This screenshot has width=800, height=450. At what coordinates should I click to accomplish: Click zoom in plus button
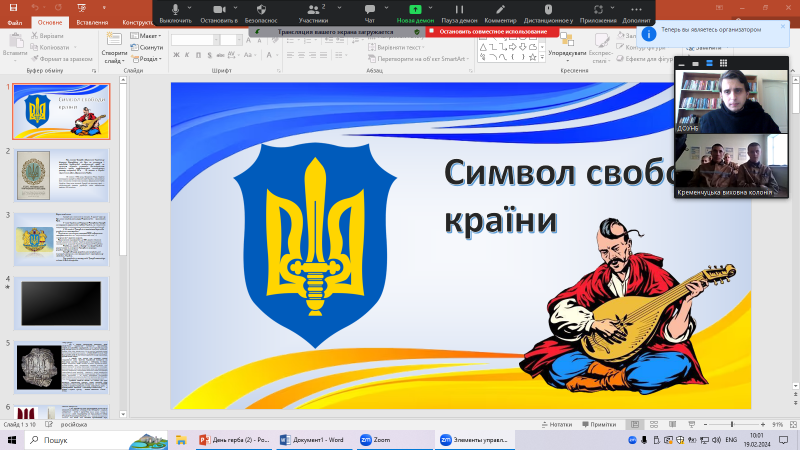point(763,424)
